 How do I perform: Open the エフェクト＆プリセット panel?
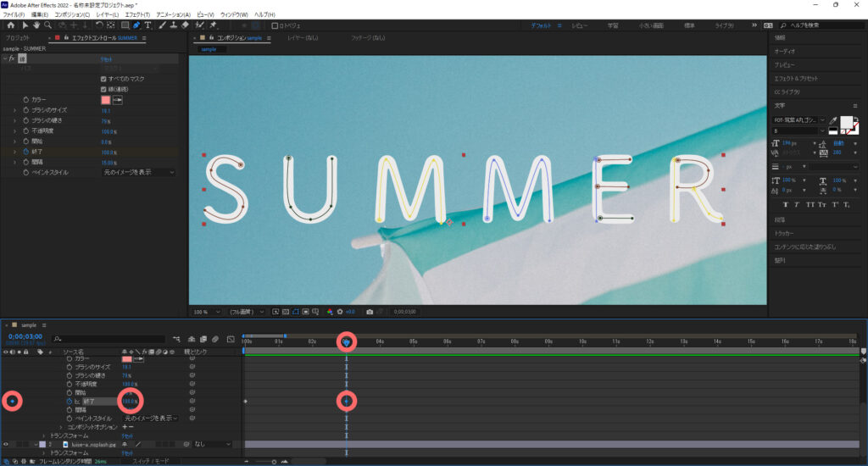pos(797,79)
